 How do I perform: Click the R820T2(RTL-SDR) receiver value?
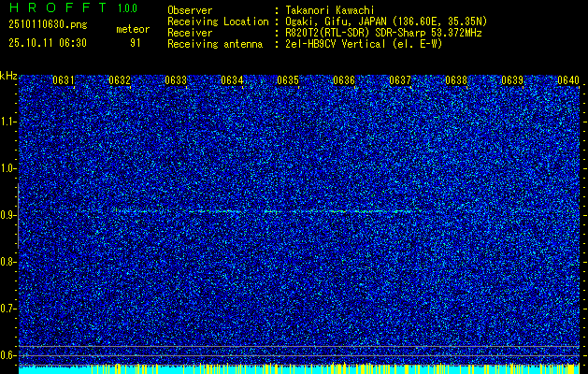click(383, 33)
